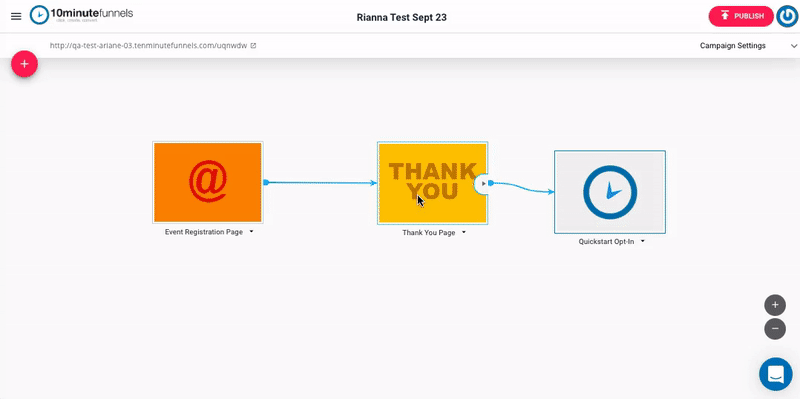This screenshot has width=800, height=399.
Task: Open the user account power icon
Action: 786,16
